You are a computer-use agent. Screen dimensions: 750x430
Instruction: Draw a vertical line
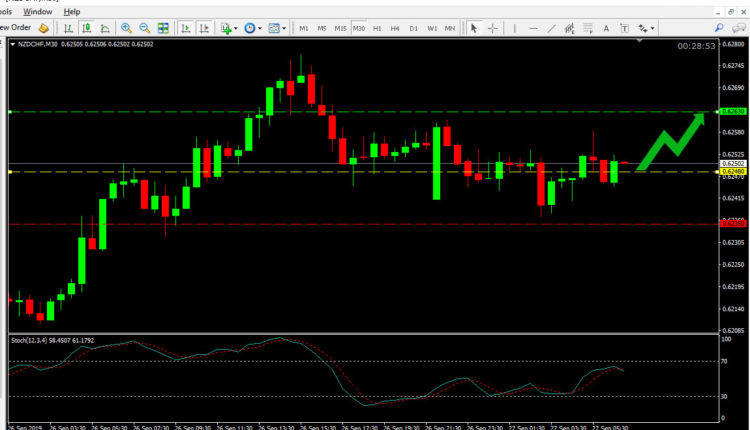pyautogui.click(x=515, y=28)
